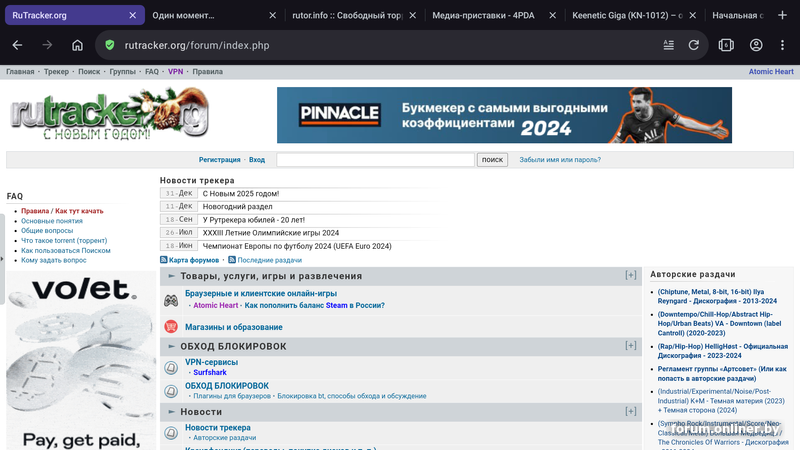Image resolution: width=800 pixels, height=450 pixels.
Task: Click the forum icon beside VPN-сервисы
Action: (171, 367)
